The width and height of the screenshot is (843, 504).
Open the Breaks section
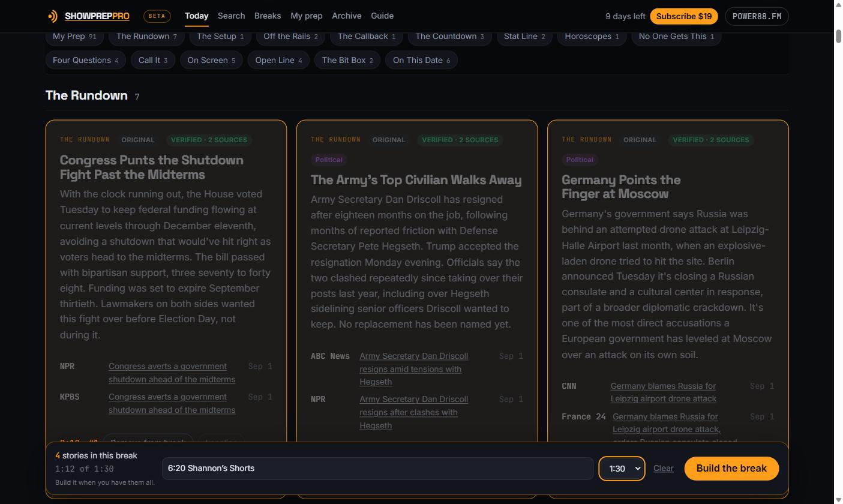pyautogui.click(x=268, y=16)
